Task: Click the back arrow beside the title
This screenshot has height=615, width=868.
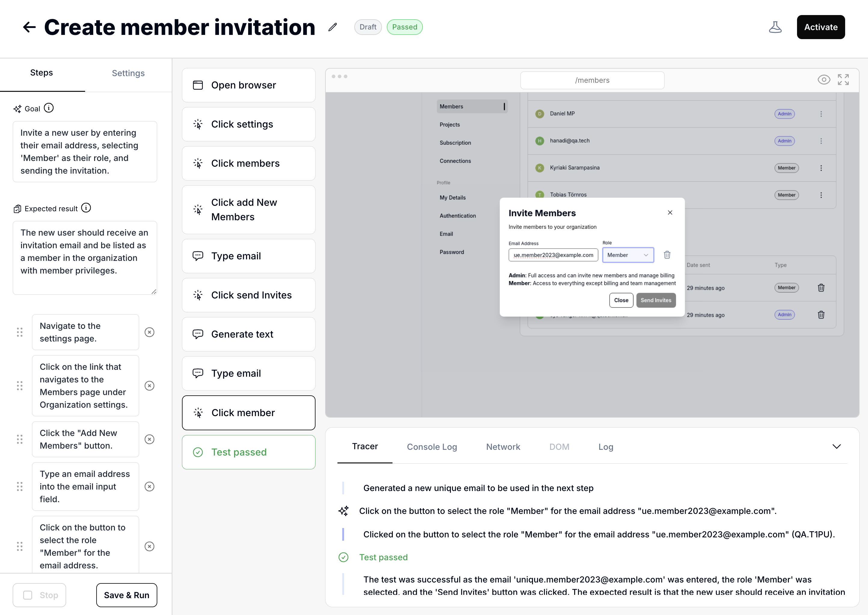Action: point(29,27)
